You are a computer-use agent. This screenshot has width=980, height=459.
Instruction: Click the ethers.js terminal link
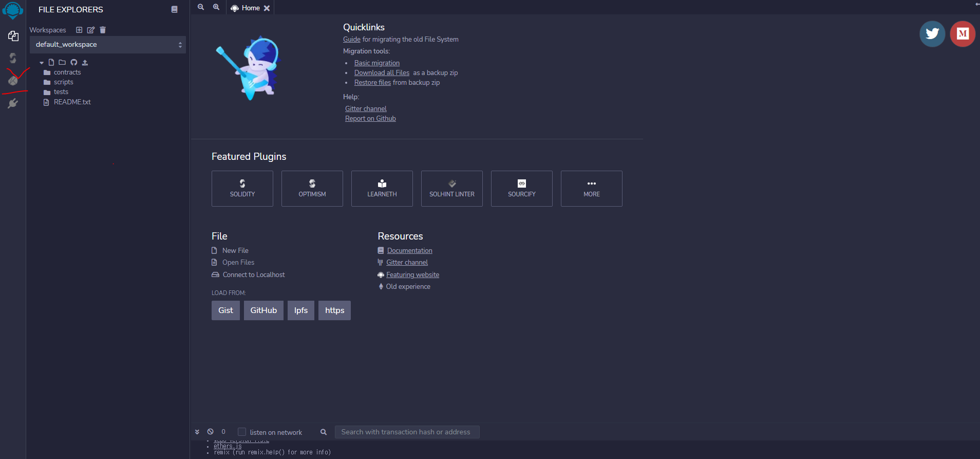pos(228,446)
